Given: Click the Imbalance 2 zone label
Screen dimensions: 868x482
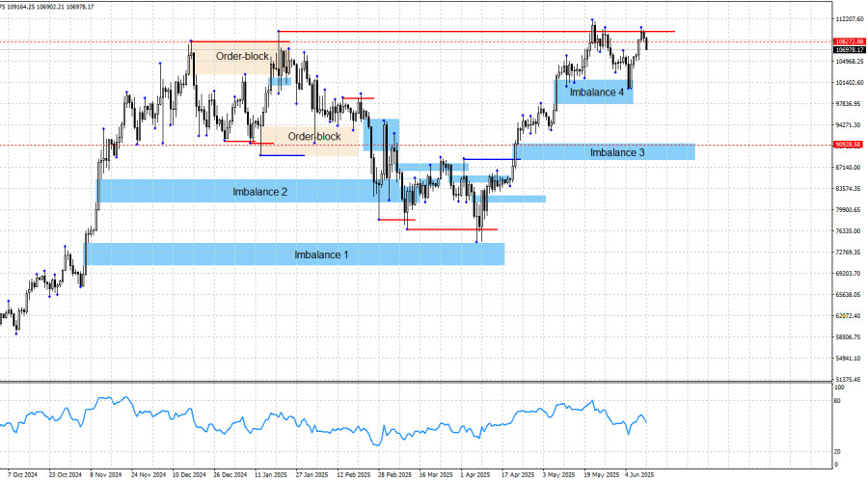Looking at the screenshot, I should coord(259,192).
